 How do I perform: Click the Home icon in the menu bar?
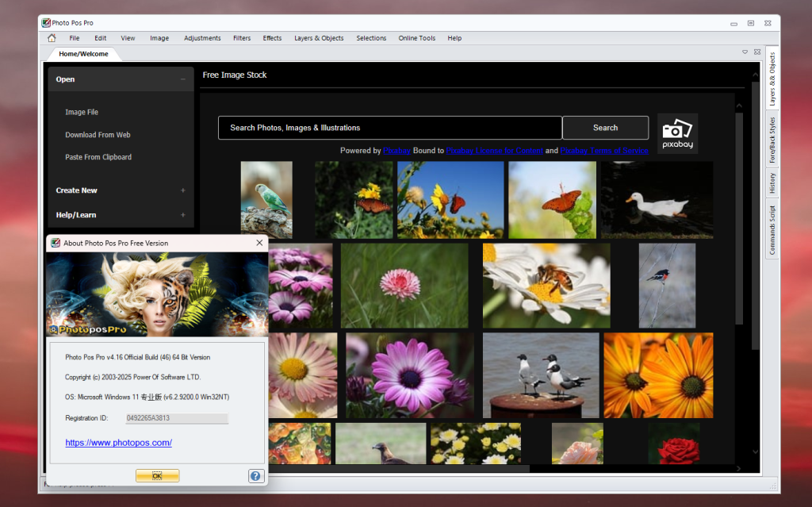click(x=52, y=38)
